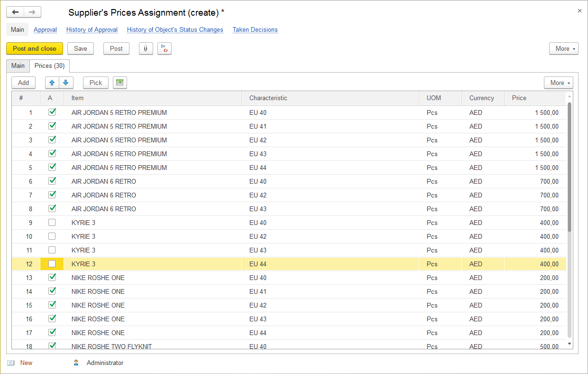Click the back navigation arrow
588x374 pixels.
pos(15,12)
